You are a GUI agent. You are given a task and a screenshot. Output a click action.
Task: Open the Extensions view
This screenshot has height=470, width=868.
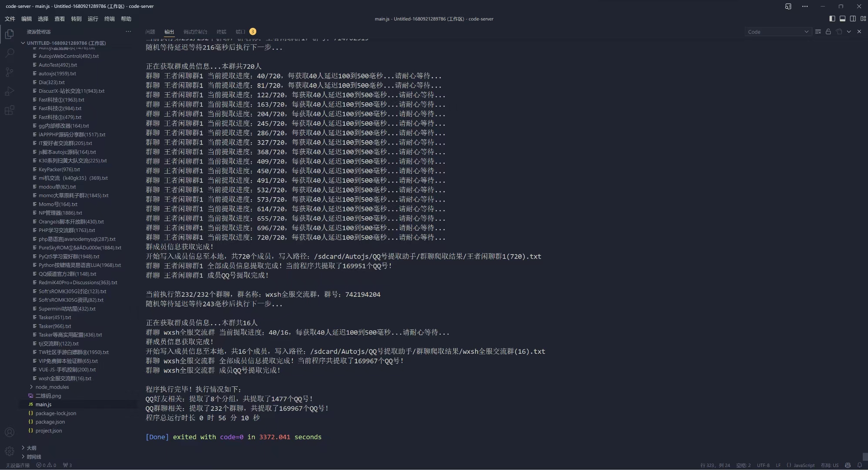[x=10, y=111]
